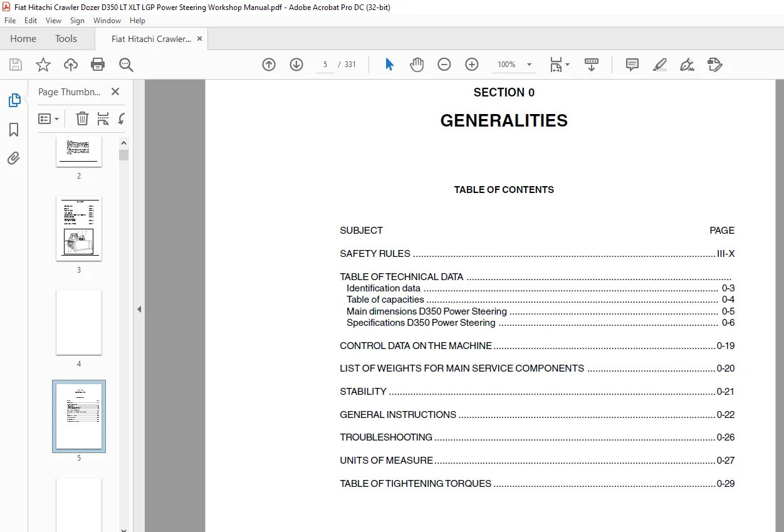Open the Bookmarks panel icon

14,130
